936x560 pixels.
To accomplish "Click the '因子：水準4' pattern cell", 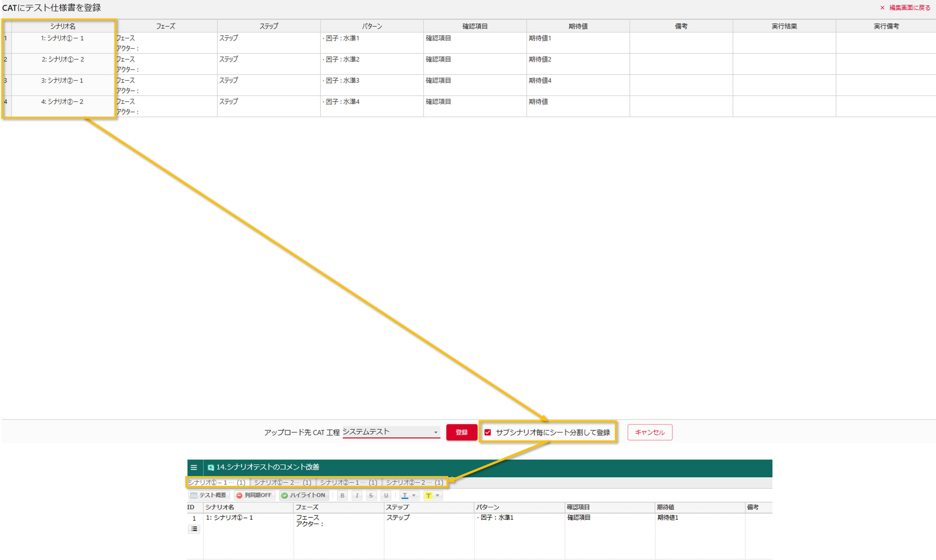I will tap(372, 106).
